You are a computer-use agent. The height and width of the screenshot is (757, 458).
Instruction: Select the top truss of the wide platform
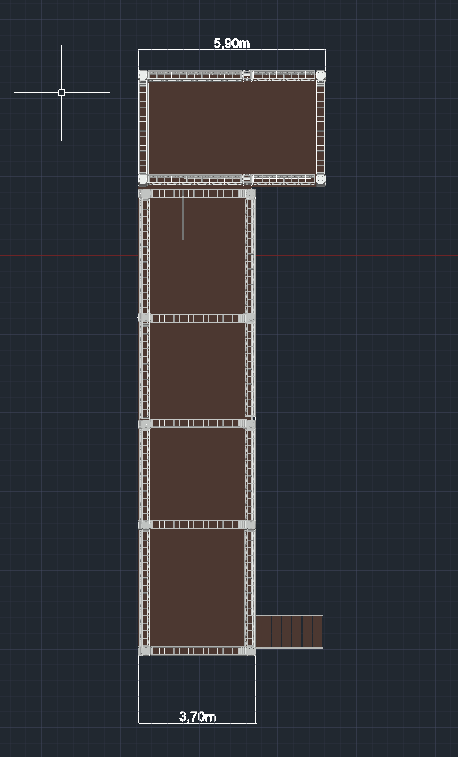tap(232, 75)
